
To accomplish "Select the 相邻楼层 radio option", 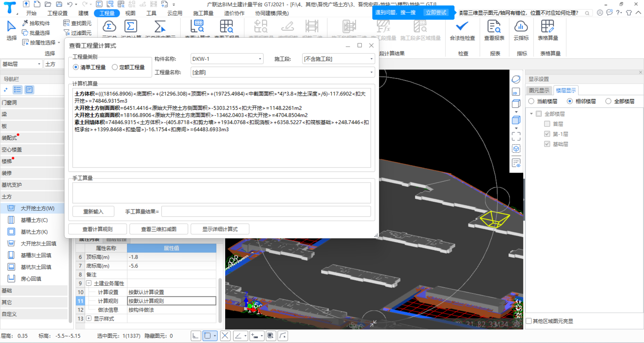I will (x=570, y=101).
